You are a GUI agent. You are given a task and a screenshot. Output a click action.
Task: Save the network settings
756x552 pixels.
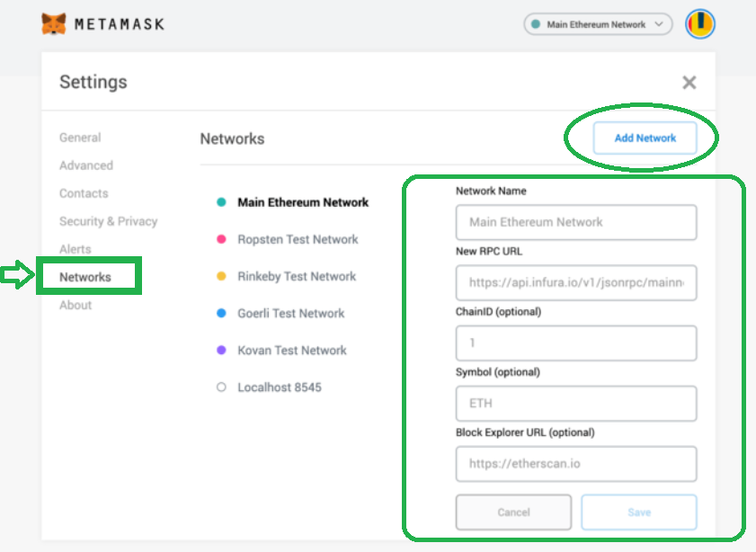point(639,512)
